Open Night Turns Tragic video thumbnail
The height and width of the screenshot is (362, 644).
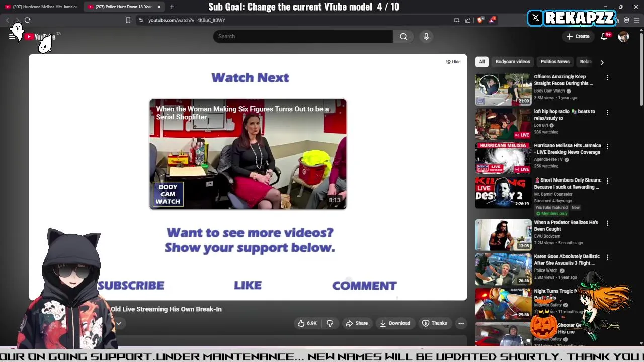click(x=503, y=303)
